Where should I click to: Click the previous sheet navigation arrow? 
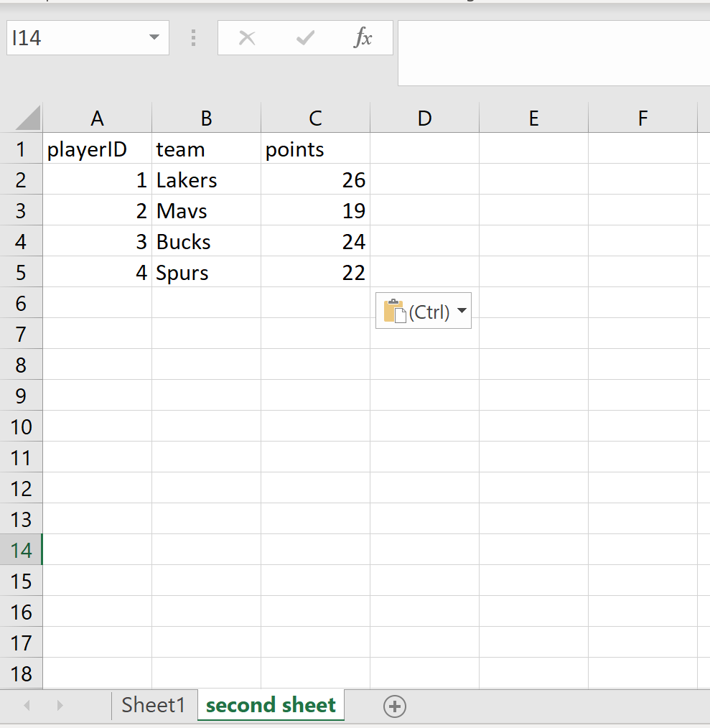(27, 706)
